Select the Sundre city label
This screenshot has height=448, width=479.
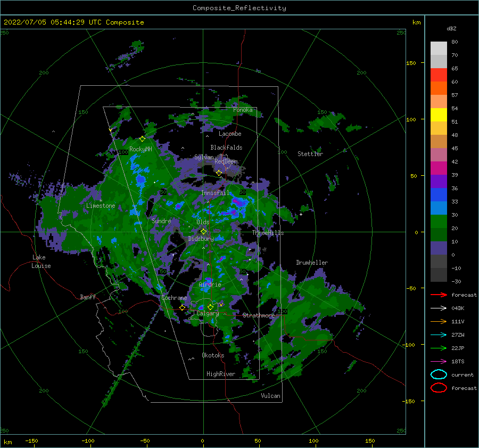[161, 221]
